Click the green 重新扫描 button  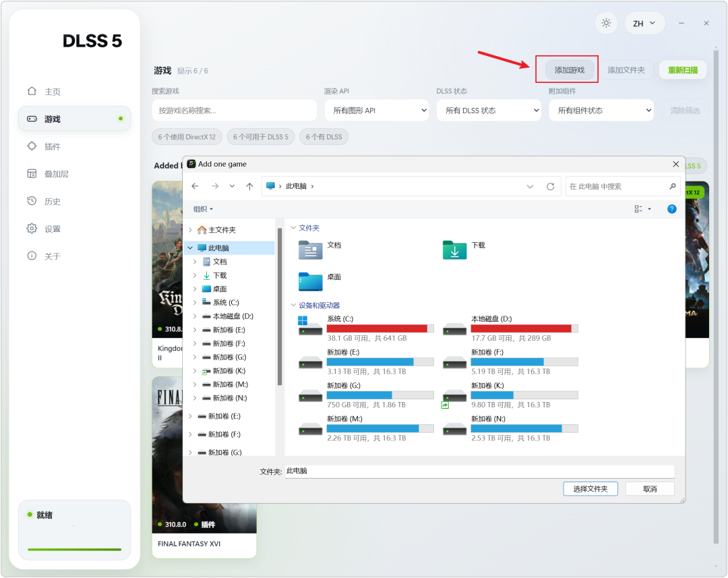coord(682,70)
